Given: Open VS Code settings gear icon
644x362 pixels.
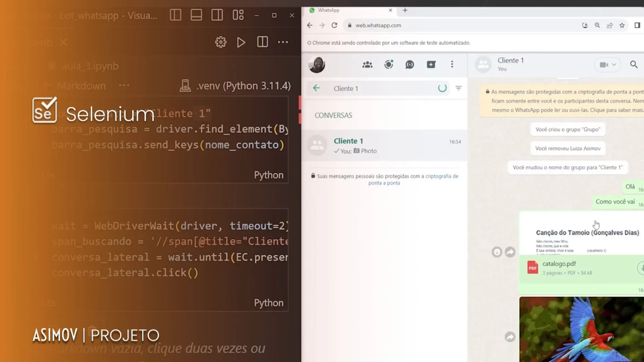Looking at the screenshot, I should pos(221,42).
